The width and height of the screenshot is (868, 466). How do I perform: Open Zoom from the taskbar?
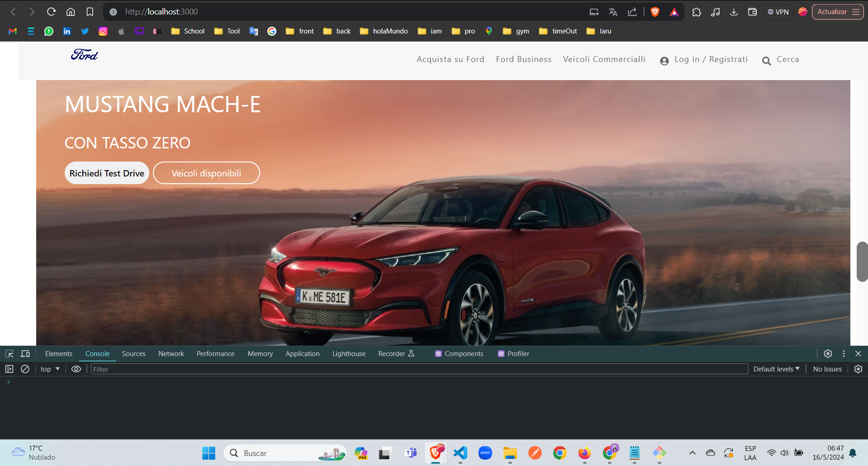tap(485, 453)
